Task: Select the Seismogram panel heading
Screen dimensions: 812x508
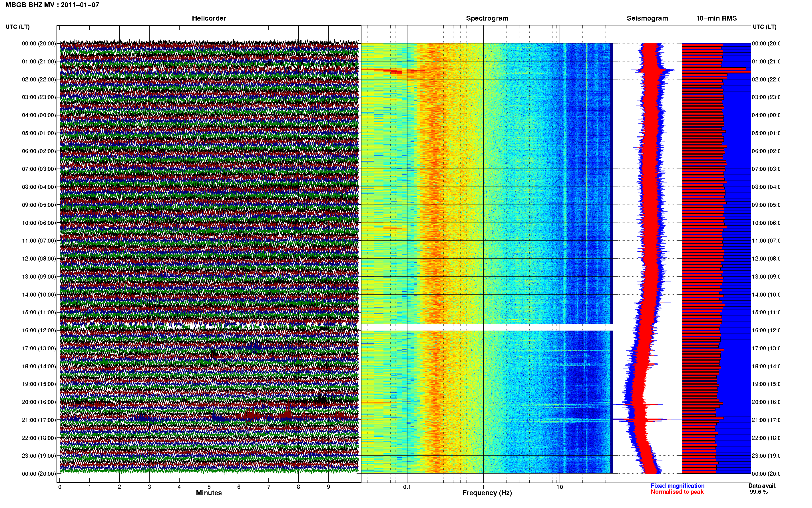Action: 648,19
